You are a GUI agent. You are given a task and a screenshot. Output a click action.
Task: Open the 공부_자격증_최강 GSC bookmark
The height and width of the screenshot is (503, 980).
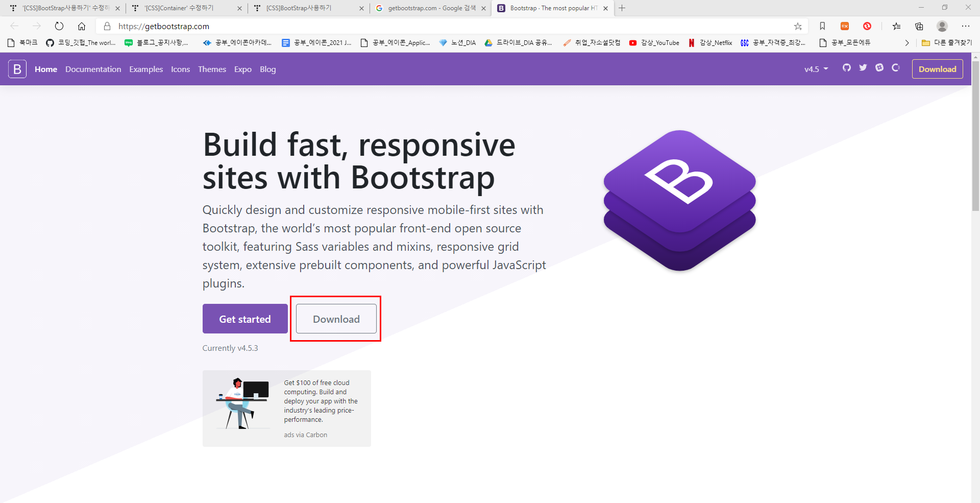[773, 43]
